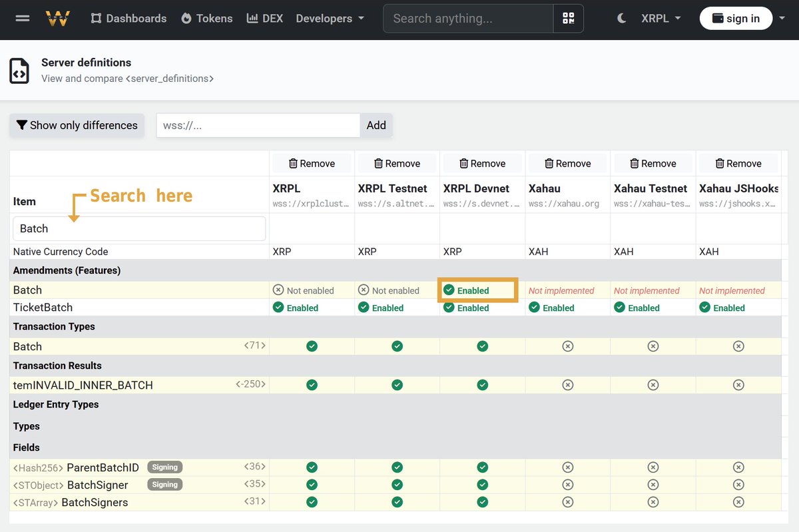Toggle dark mode with moon icon
This screenshot has height=532, width=799.
pyautogui.click(x=622, y=19)
